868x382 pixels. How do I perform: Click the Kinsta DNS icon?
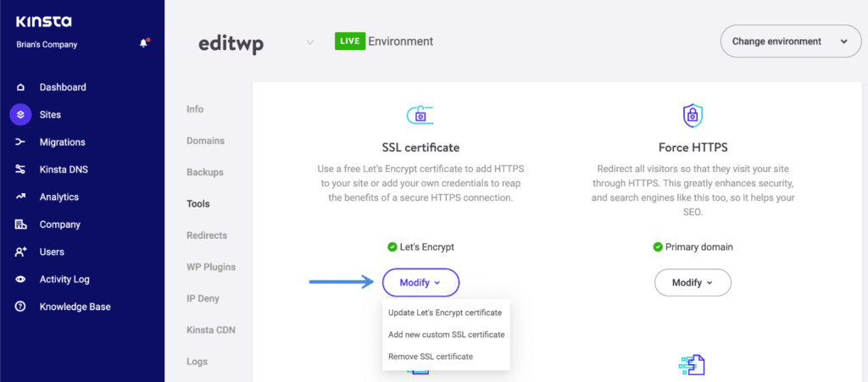click(20, 169)
